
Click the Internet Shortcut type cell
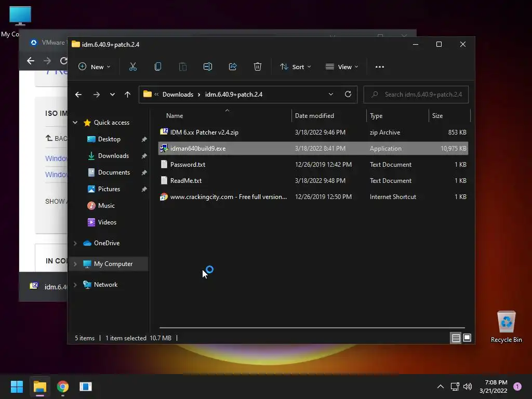tap(393, 197)
